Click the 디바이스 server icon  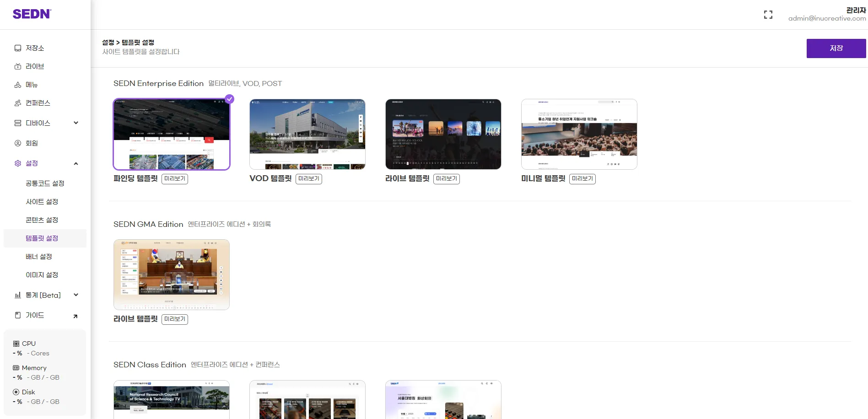[18, 123]
